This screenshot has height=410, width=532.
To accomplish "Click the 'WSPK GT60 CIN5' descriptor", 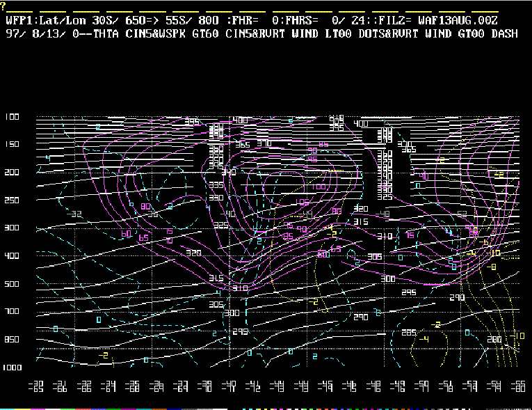I will [206, 33].
